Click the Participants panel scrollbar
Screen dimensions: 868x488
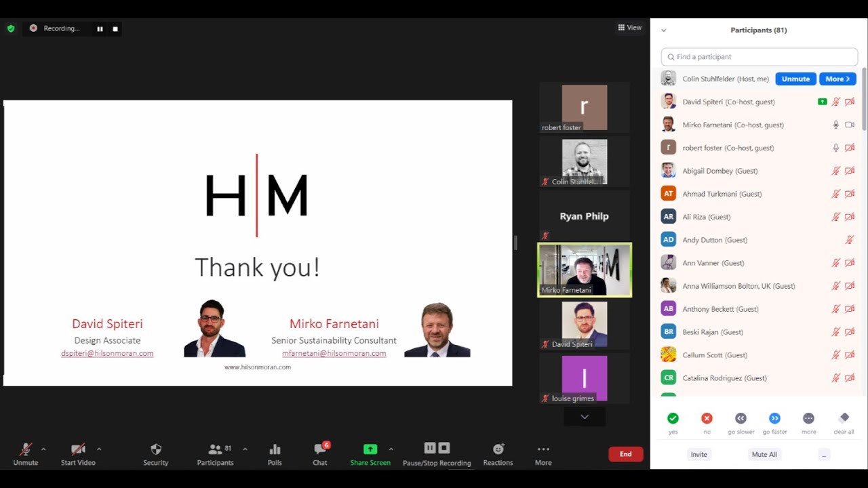click(x=864, y=98)
